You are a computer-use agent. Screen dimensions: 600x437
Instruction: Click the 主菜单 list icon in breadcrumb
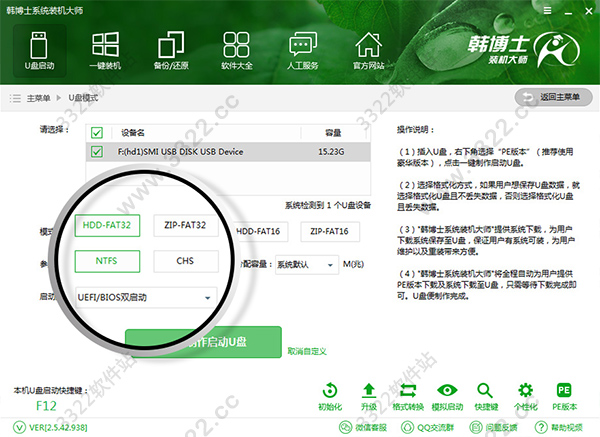[x=15, y=98]
